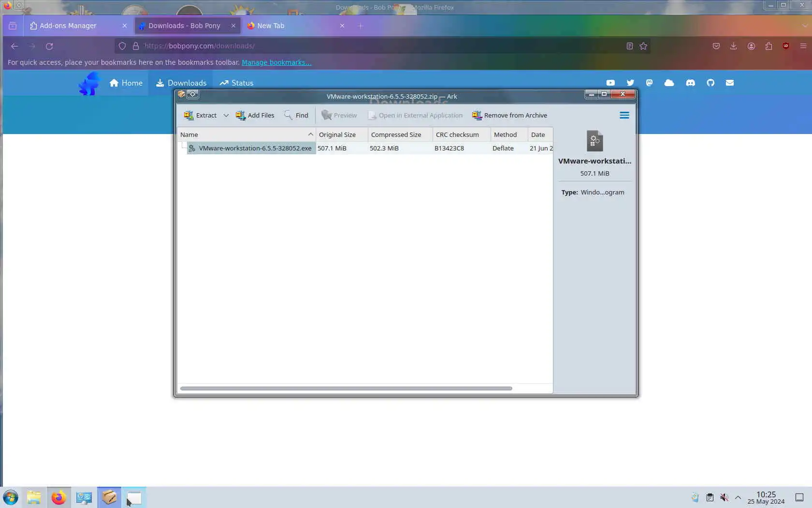Open the Extract dropdown arrow
Viewport: 812px width, 508px height.
[x=226, y=115]
